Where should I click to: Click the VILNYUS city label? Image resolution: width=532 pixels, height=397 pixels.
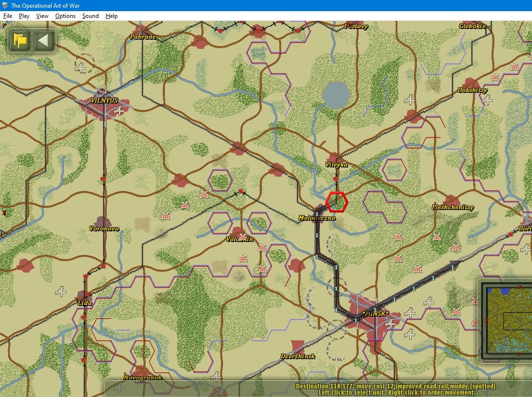pyautogui.click(x=104, y=101)
